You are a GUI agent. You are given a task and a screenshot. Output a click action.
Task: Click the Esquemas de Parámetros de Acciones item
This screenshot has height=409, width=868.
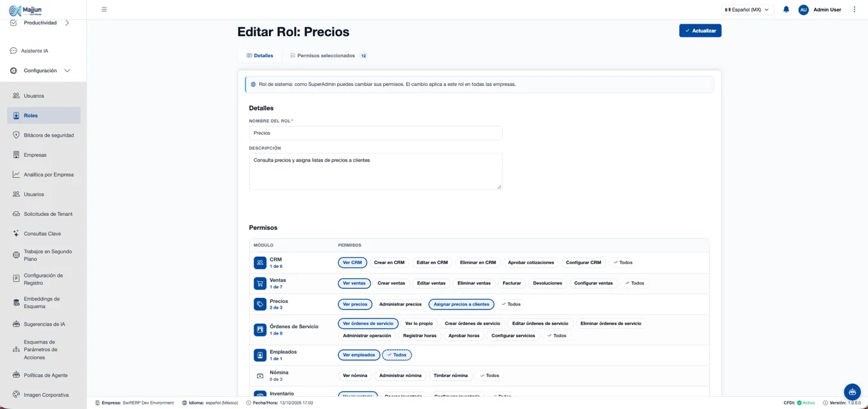pyautogui.click(x=44, y=350)
